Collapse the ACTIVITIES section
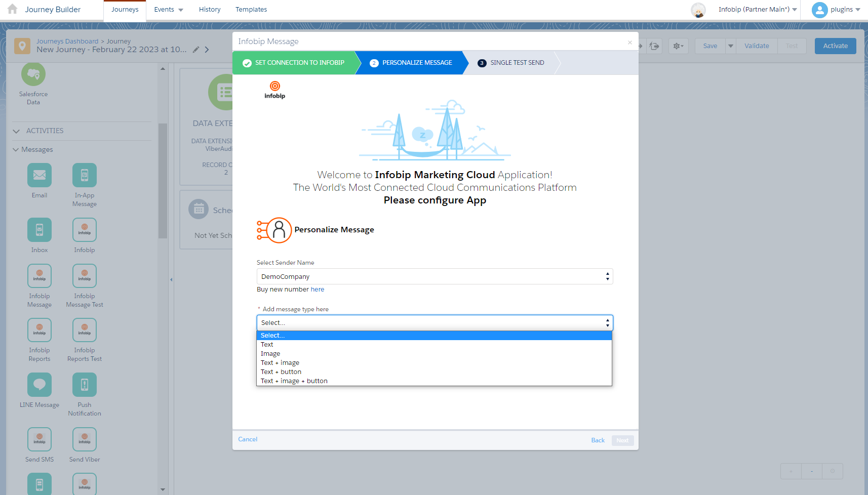The image size is (868, 495). 16,131
